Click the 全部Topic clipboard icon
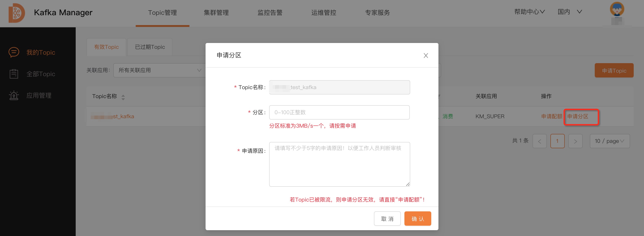The height and width of the screenshot is (236, 644). coord(14,74)
